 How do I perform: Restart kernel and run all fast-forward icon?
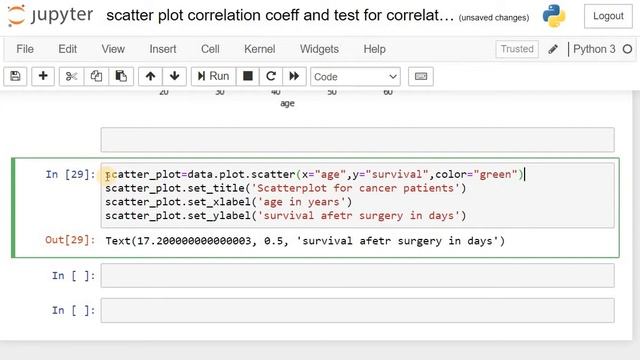pyautogui.click(x=294, y=76)
